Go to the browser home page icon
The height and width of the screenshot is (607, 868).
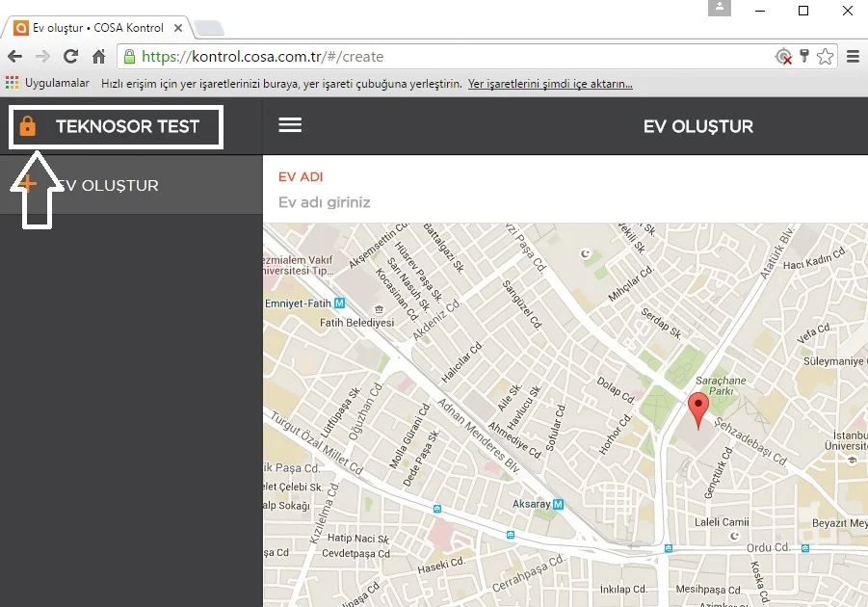pos(98,57)
